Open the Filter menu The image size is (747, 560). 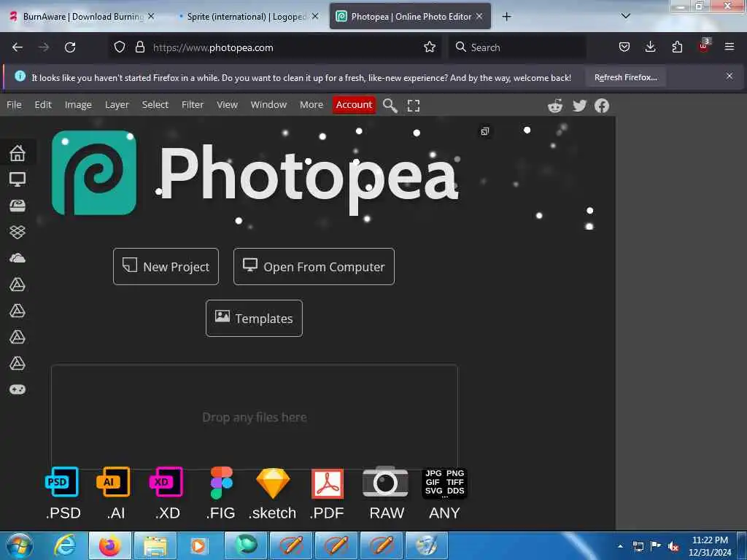click(193, 105)
